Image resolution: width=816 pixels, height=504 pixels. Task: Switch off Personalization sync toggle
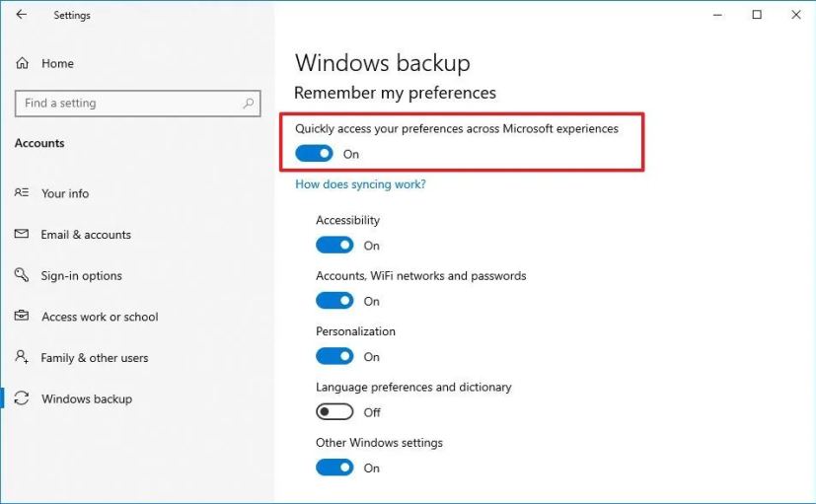(x=334, y=356)
